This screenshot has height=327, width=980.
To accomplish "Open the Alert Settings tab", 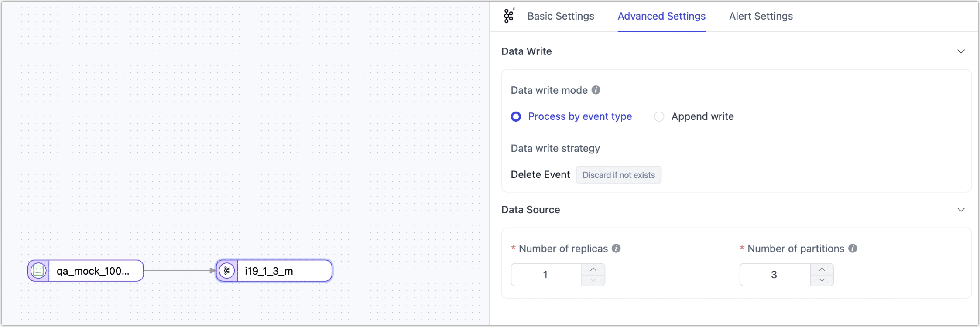I will pos(761,16).
